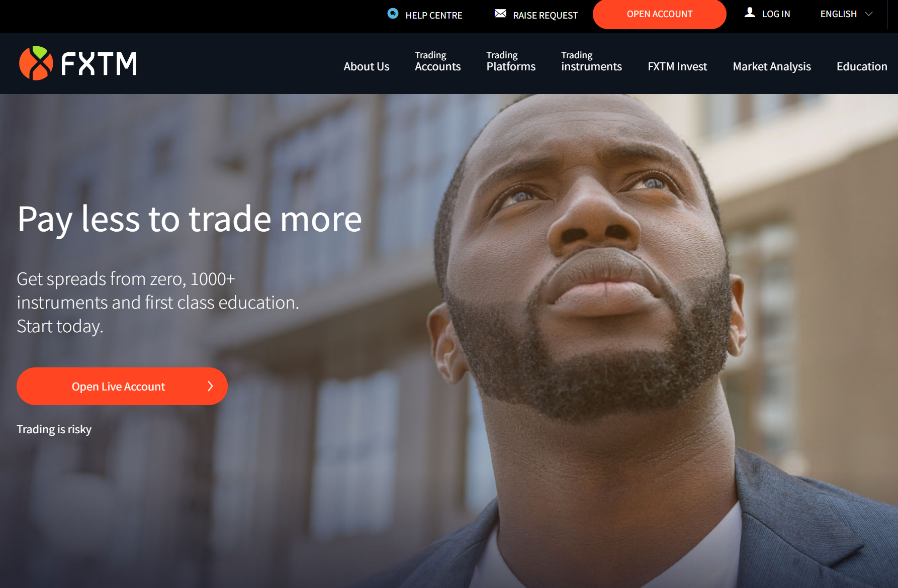Go to About Us section
The width and height of the screenshot is (898, 588).
(x=366, y=66)
